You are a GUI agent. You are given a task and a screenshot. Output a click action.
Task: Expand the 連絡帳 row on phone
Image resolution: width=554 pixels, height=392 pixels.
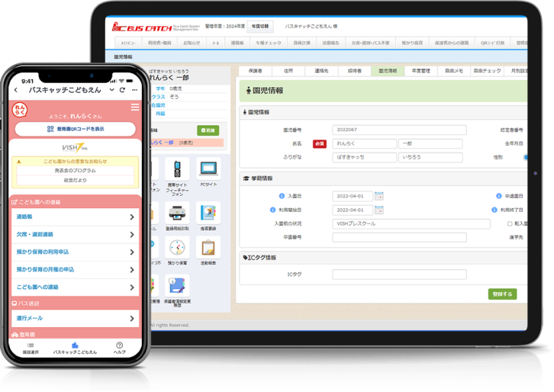click(75, 217)
